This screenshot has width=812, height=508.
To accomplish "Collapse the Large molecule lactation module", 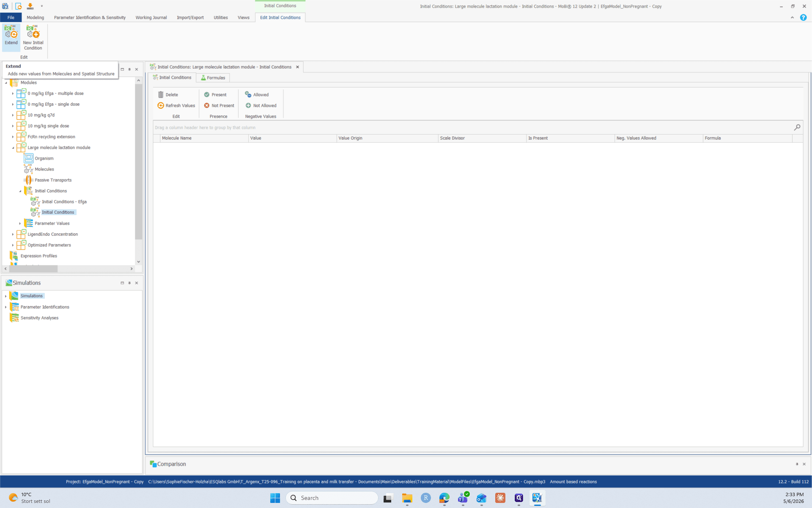I will click(x=13, y=148).
